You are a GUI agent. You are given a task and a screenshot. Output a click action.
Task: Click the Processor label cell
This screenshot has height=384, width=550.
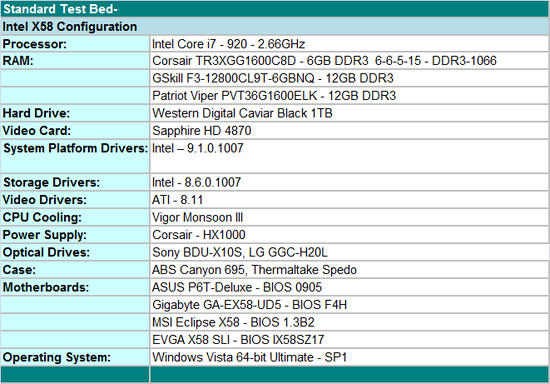pos(75,44)
